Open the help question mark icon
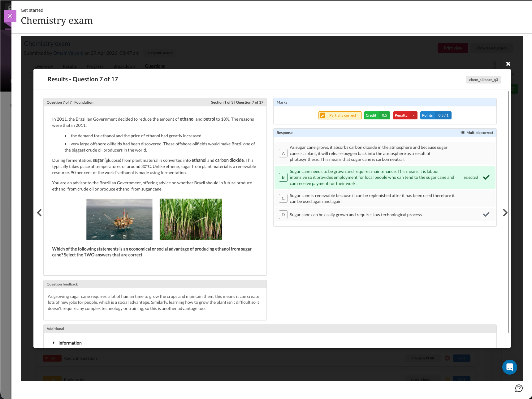Viewport: 532px width, 399px height. [519, 388]
